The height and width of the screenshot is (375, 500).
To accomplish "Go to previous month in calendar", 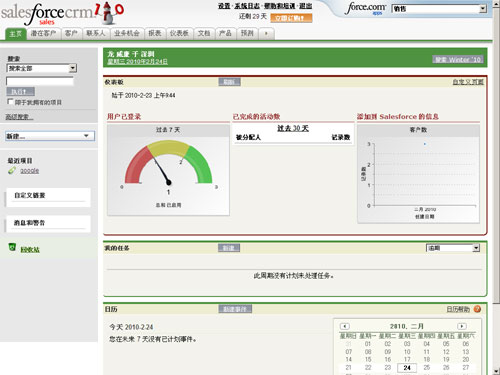I will tap(344, 326).
